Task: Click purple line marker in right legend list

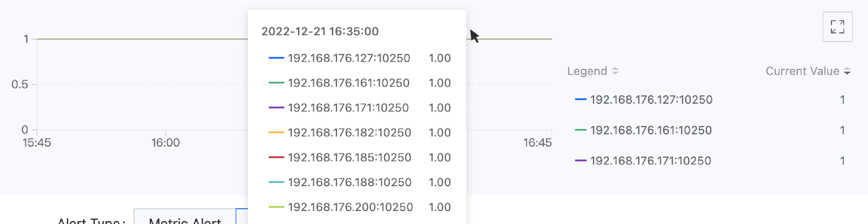Action: click(580, 161)
